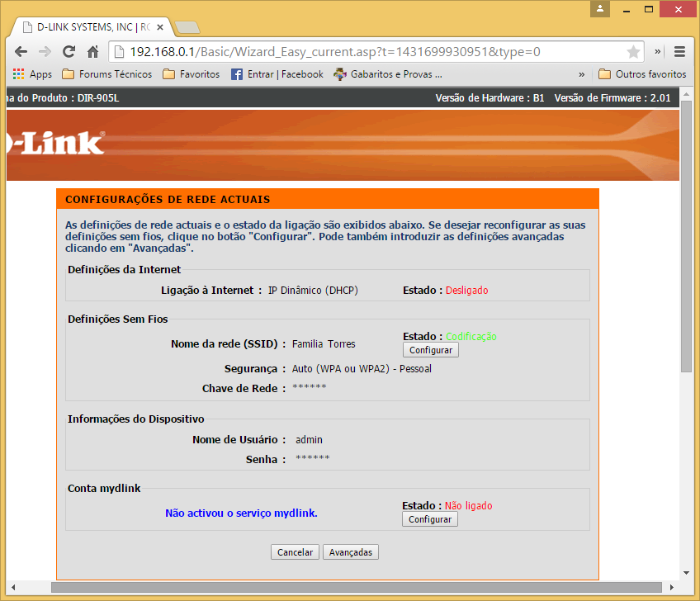Image resolution: width=700 pixels, height=601 pixels.
Task: Click the green Codificação status text
Action: pos(471,336)
